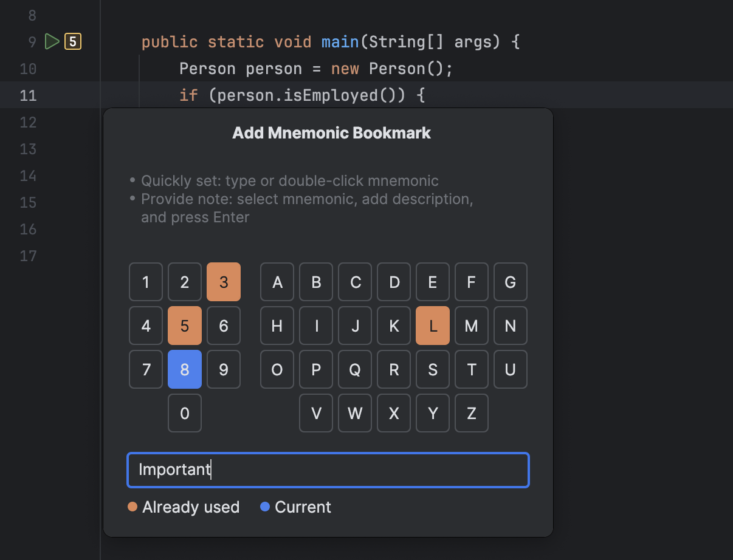Click line number 17 in the editor gutter
Image resolution: width=733 pixels, height=560 pixels.
(28, 256)
